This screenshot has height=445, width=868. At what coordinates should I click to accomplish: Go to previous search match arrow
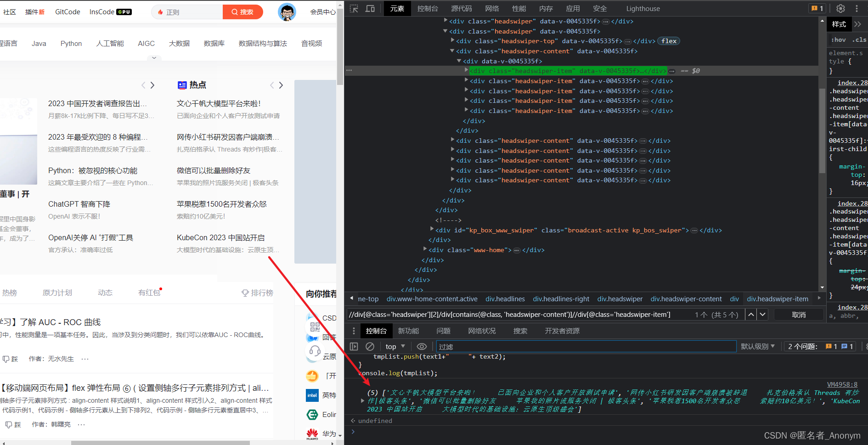pos(751,315)
